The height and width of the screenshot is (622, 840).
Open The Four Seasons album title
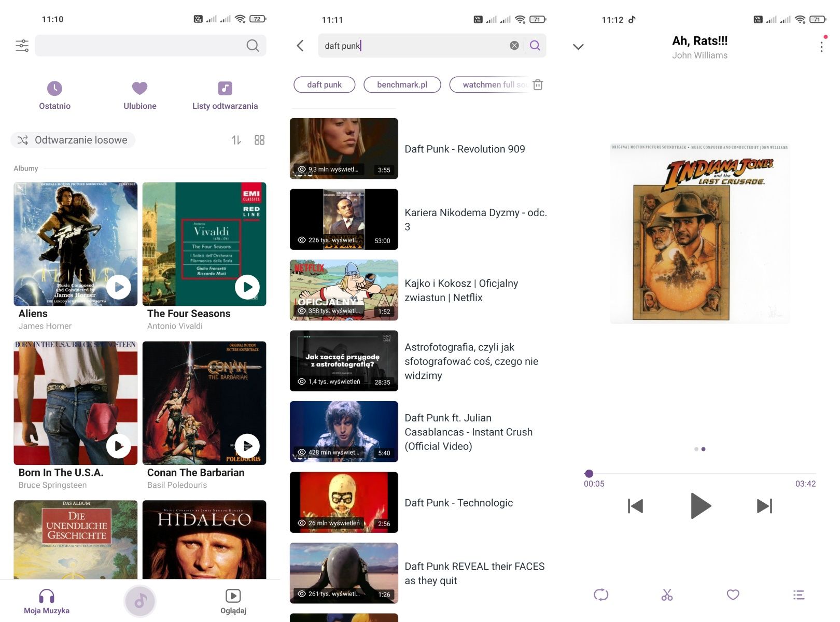pyautogui.click(x=189, y=314)
